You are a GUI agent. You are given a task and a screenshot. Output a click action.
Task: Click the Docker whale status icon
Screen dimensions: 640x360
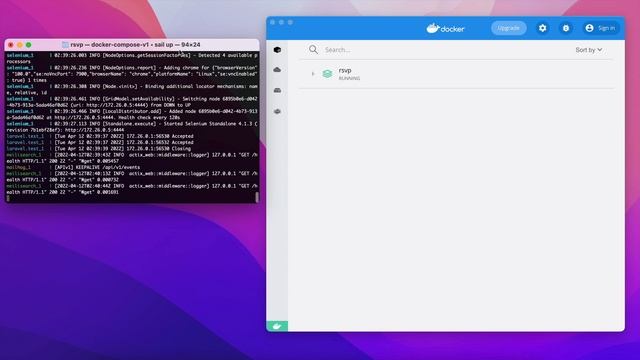[x=277, y=326]
